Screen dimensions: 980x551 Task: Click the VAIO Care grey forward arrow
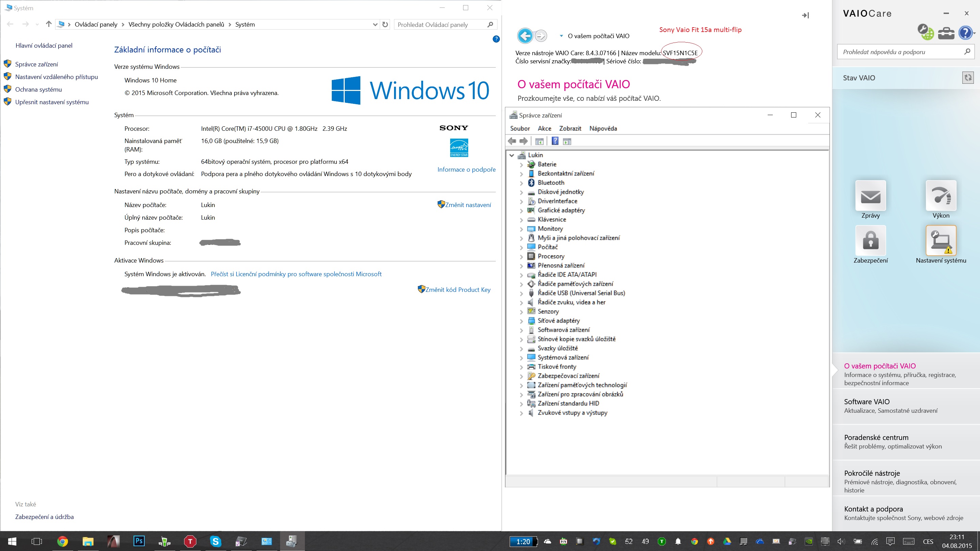pyautogui.click(x=541, y=36)
